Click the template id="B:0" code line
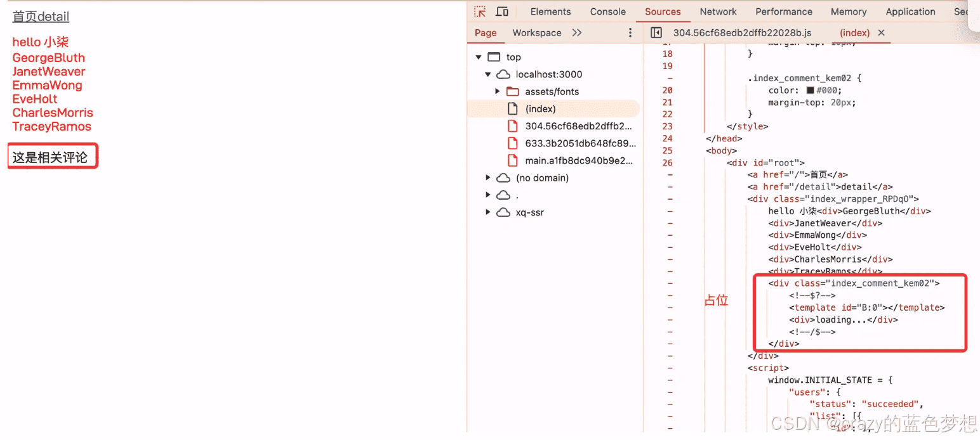This screenshot has width=980, height=440. click(867, 307)
